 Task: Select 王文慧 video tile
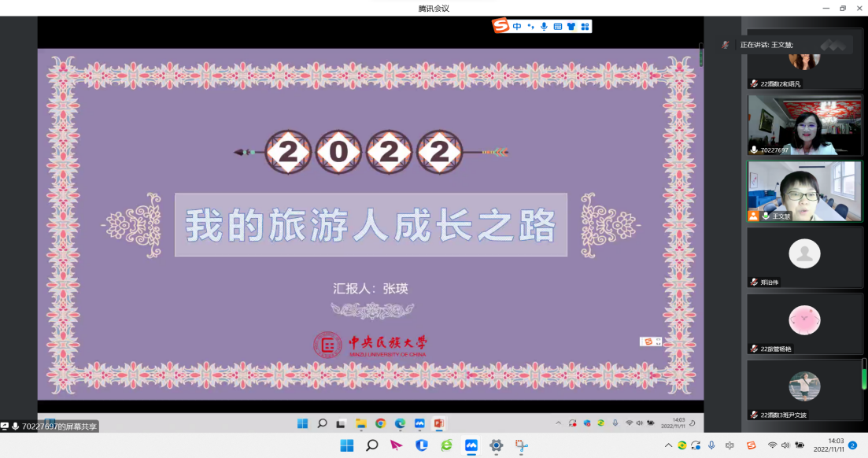804,191
